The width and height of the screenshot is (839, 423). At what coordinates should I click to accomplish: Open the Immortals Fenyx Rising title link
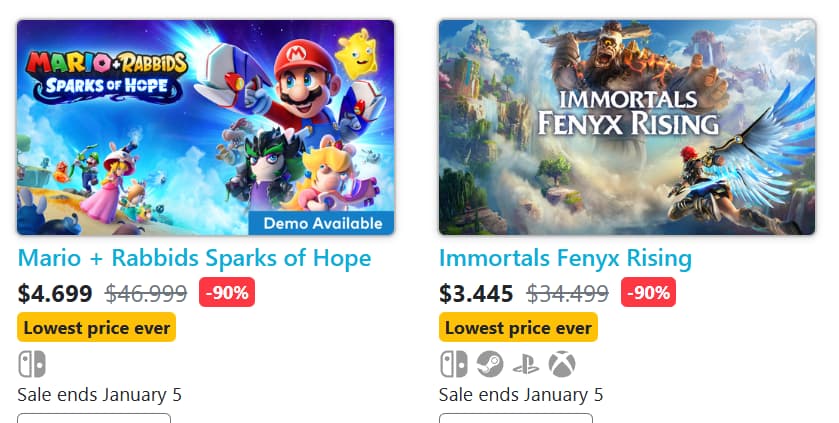565,258
